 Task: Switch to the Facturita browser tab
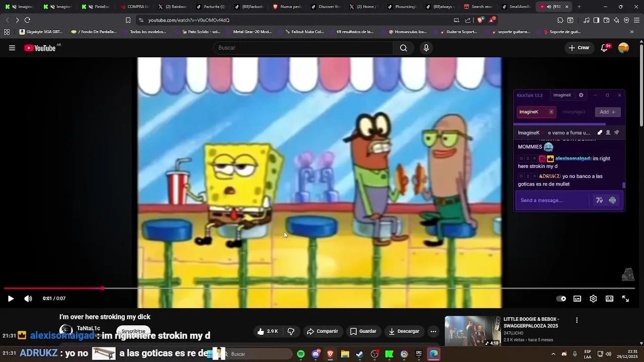tap(210, 7)
